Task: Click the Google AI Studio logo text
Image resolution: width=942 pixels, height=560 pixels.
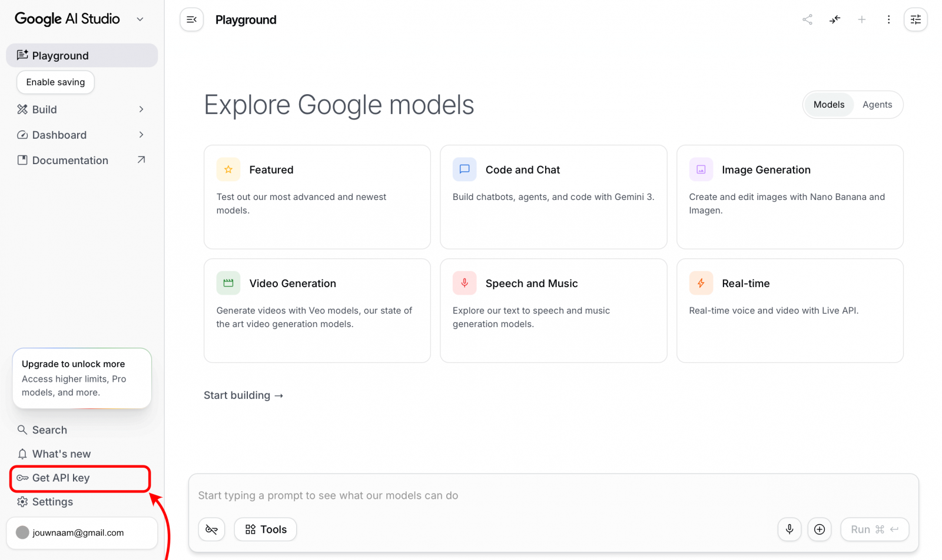Action: coord(67,19)
